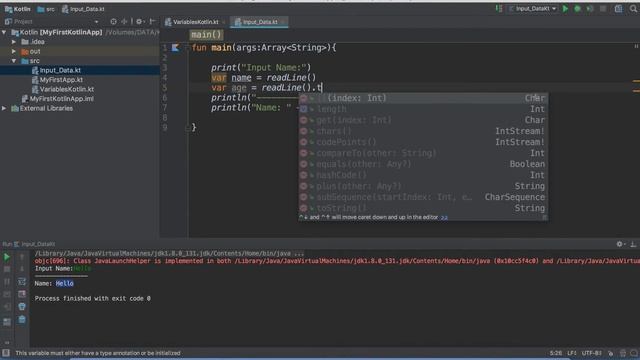Open the Input_DataKt run configuration dropdown
This screenshot has width=640, height=360.
coord(533,9)
